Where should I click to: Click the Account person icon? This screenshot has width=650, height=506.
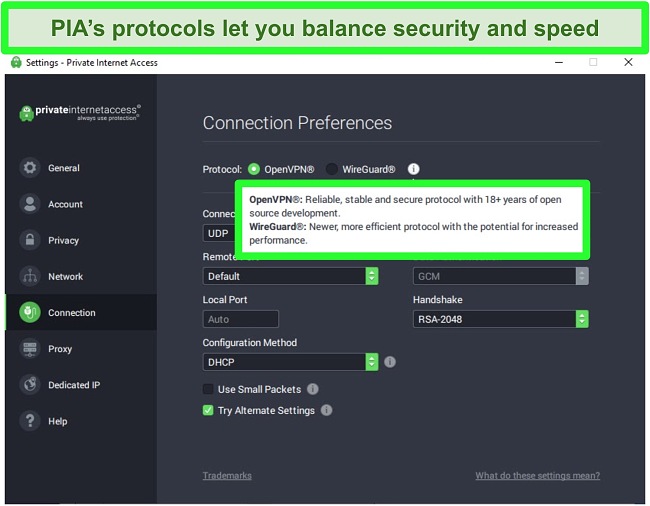coord(30,204)
